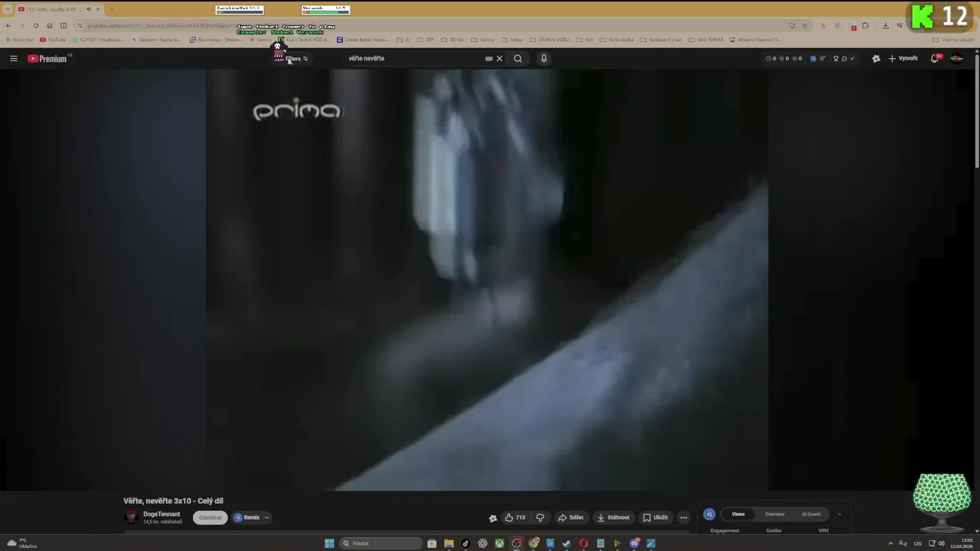The width and height of the screenshot is (980, 551).
Task: Open File Explorer from the taskbar
Action: 449,543
